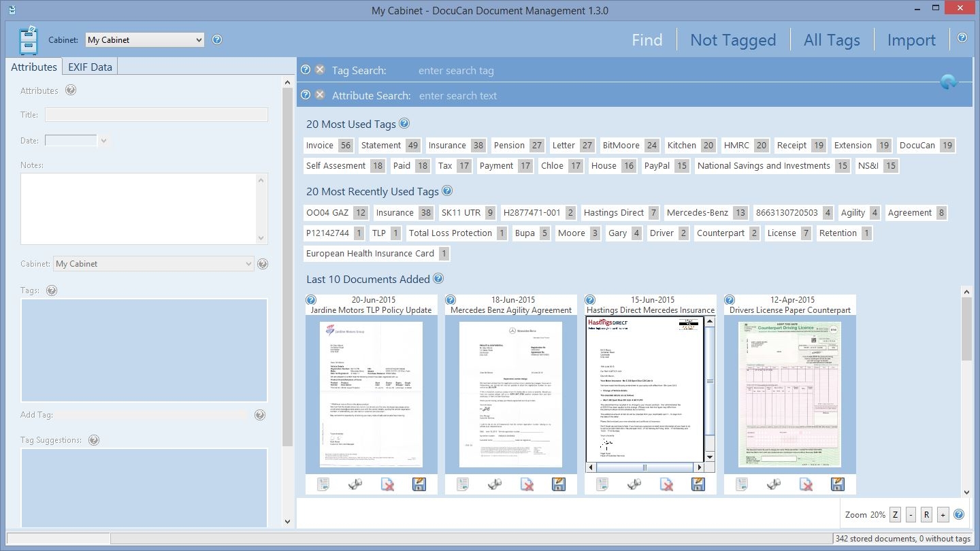Click the documents list vertical scrollbar
The width and height of the screenshot is (980, 551).
966,391
